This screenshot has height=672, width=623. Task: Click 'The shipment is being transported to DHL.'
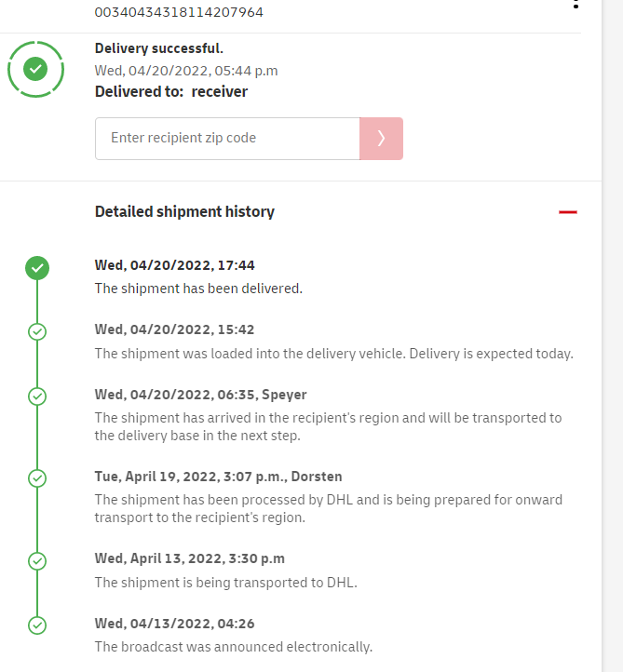point(226,583)
